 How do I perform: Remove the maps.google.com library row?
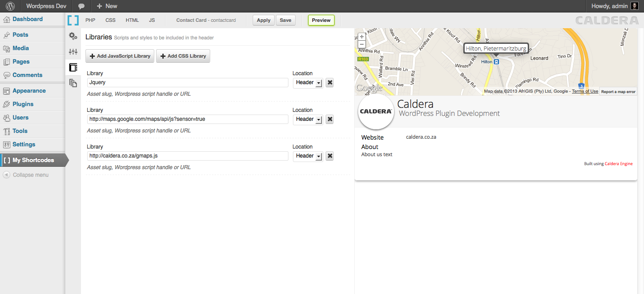(330, 119)
